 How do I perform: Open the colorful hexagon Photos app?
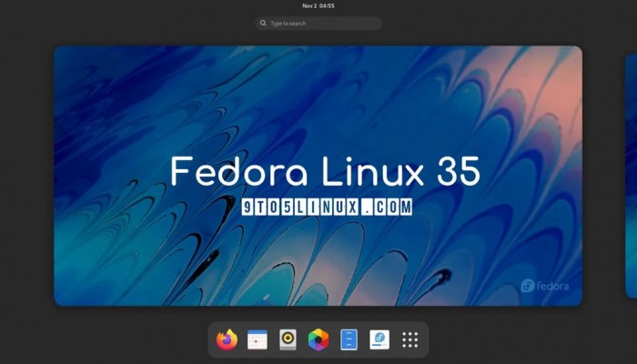tap(318, 339)
